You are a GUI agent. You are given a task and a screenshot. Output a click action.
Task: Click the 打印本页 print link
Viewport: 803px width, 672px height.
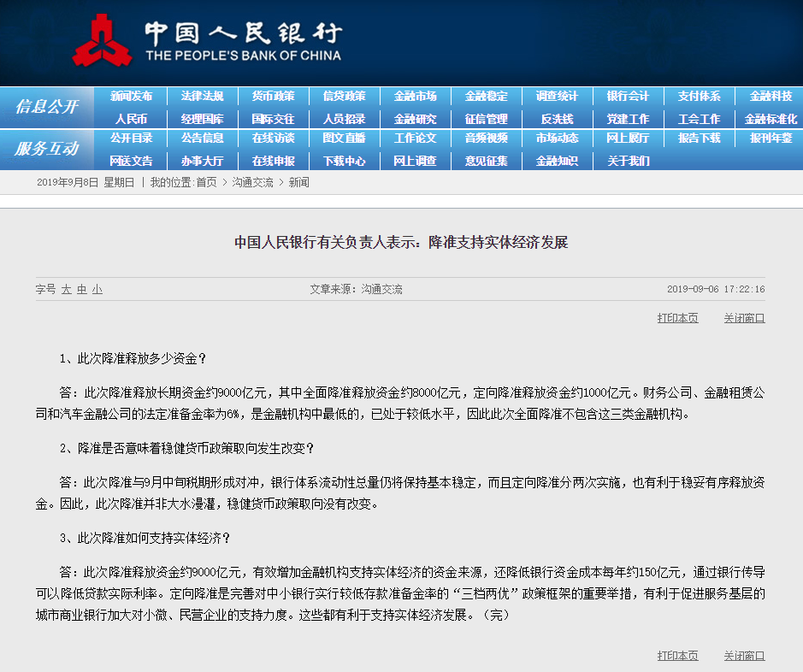[676, 317]
